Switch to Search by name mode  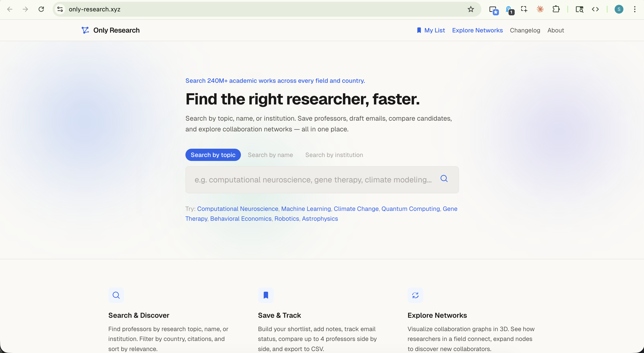(270, 155)
